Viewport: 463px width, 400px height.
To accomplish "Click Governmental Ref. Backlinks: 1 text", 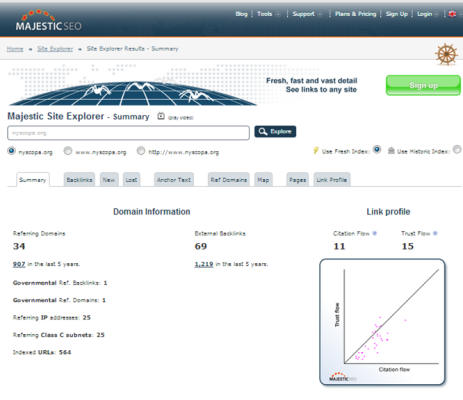I will point(60,283).
